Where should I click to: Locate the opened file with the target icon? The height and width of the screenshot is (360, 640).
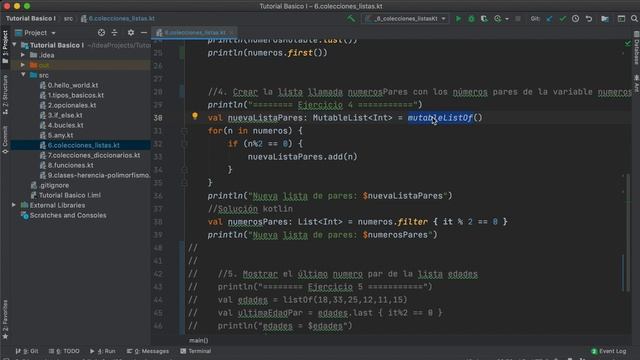click(101, 33)
